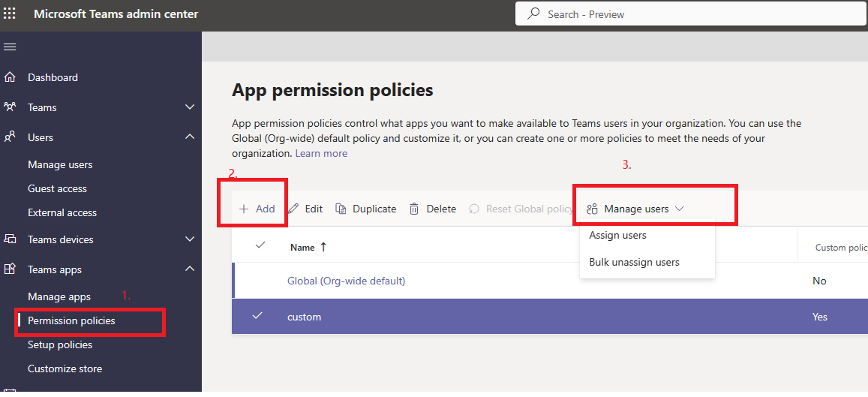Open Permission policies page
Viewport: 868px width, 397px height.
click(x=71, y=320)
